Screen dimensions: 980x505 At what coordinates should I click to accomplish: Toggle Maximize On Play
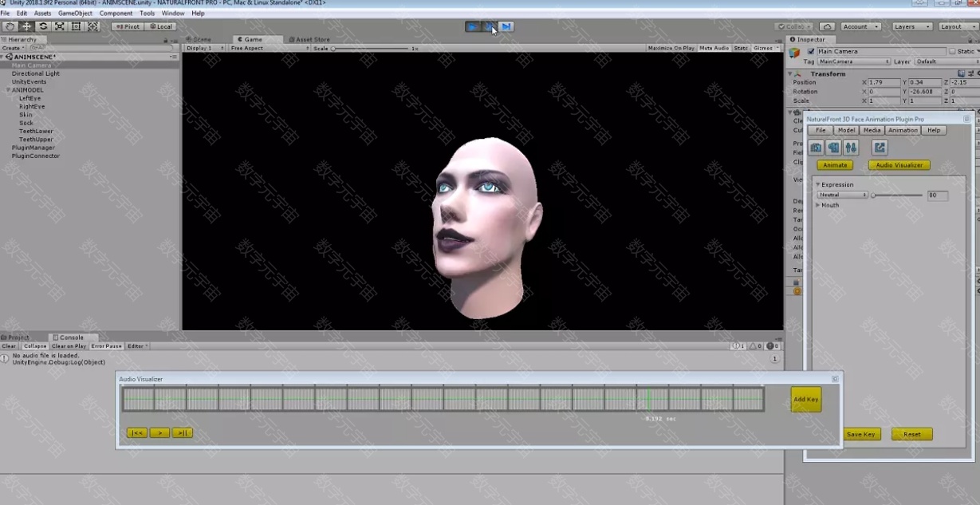pyautogui.click(x=671, y=48)
